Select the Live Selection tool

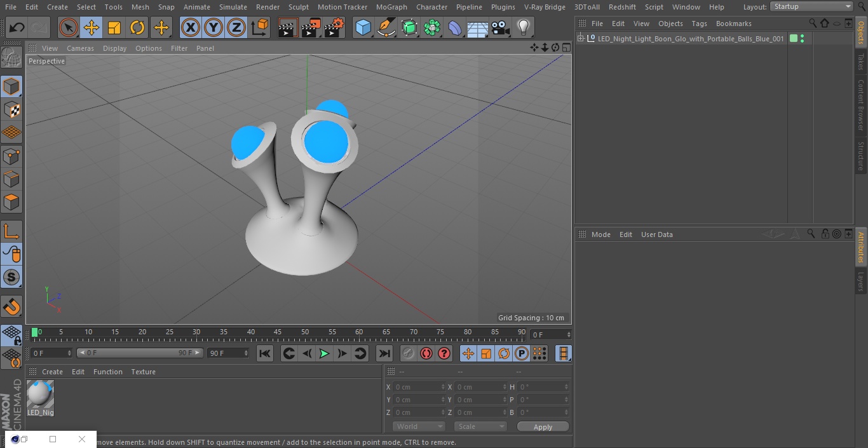pyautogui.click(x=68, y=28)
